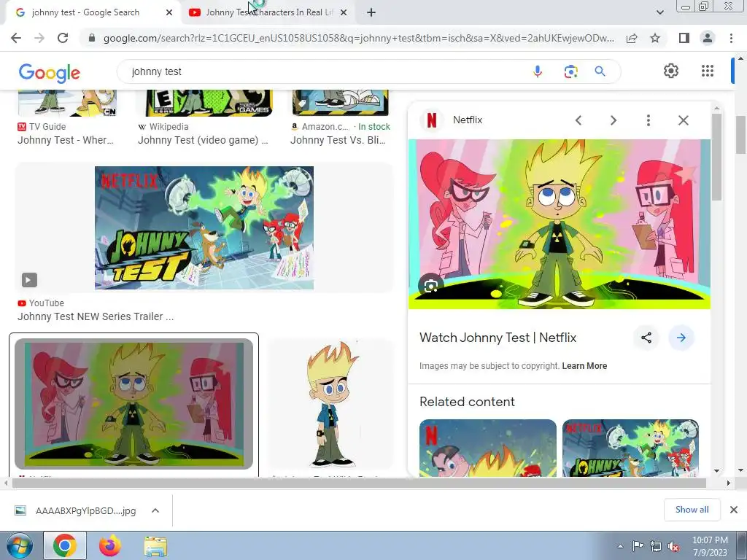Go back using the browser back arrow
This screenshot has height=560, width=747.
(x=16, y=38)
